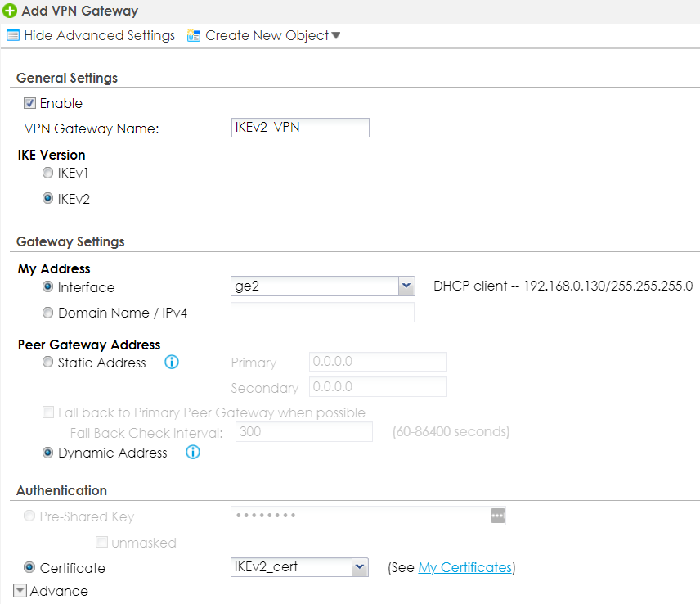This screenshot has width=700, height=604.
Task: Click the Create New Object icon
Action: pos(194,35)
